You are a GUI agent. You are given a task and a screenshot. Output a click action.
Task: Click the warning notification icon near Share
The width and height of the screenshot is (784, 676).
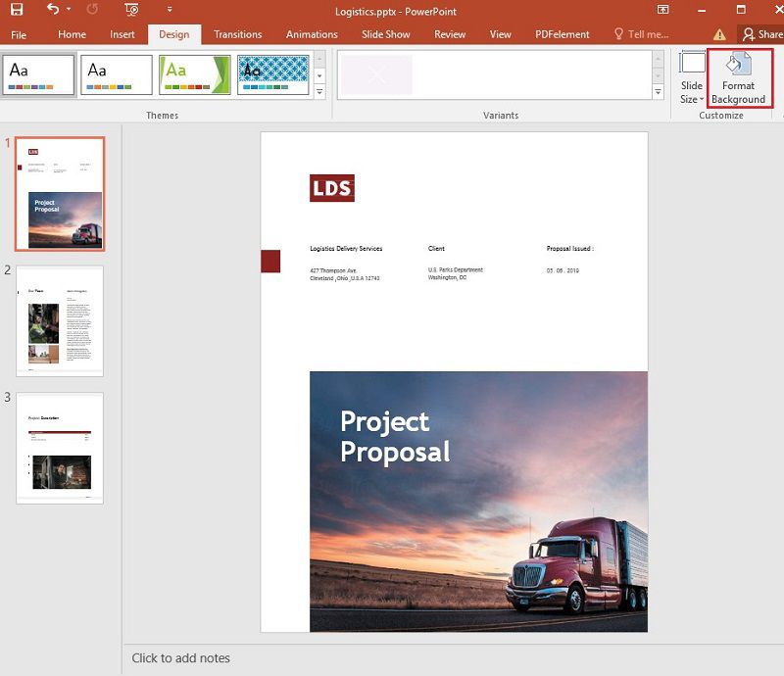pos(721,33)
